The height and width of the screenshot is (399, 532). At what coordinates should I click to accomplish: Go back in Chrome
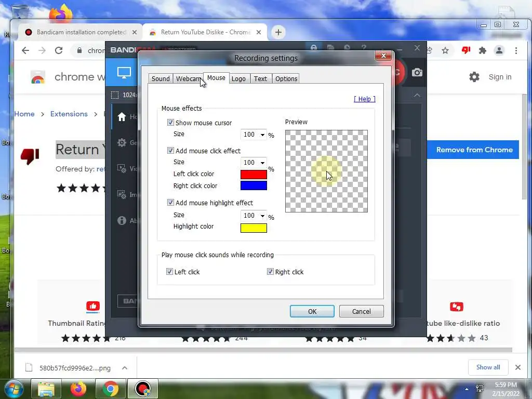click(x=25, y=50)
